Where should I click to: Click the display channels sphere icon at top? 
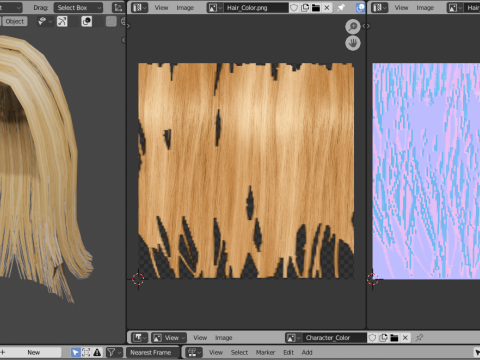pos(360,7)
